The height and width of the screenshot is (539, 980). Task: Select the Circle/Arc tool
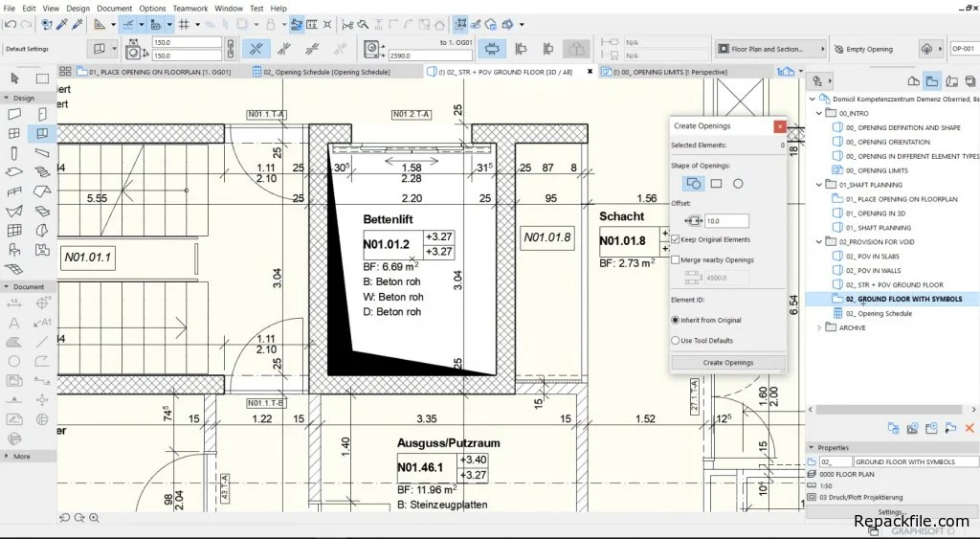14,362
